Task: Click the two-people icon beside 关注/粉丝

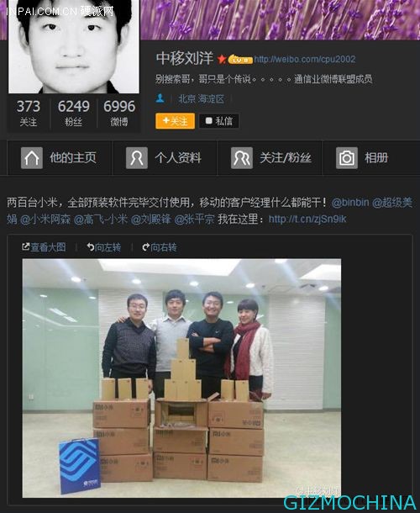Action: coord(242,158)
